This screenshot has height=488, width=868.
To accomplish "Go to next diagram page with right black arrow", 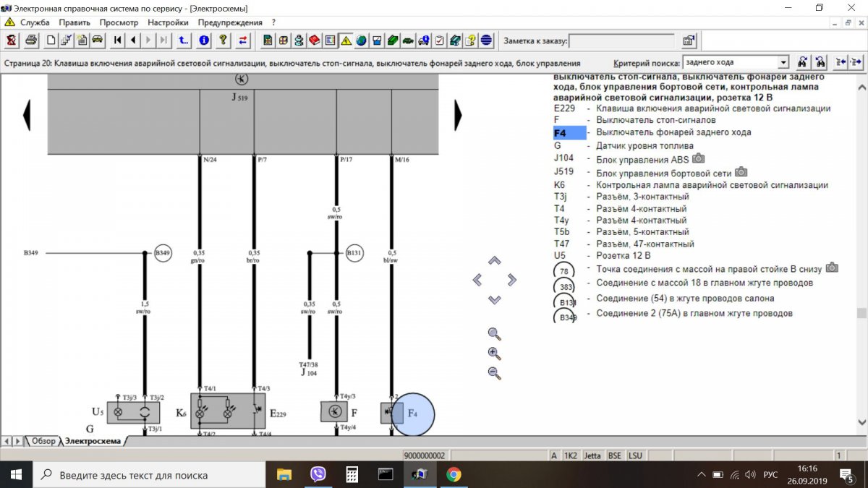I will coord(457,115).
